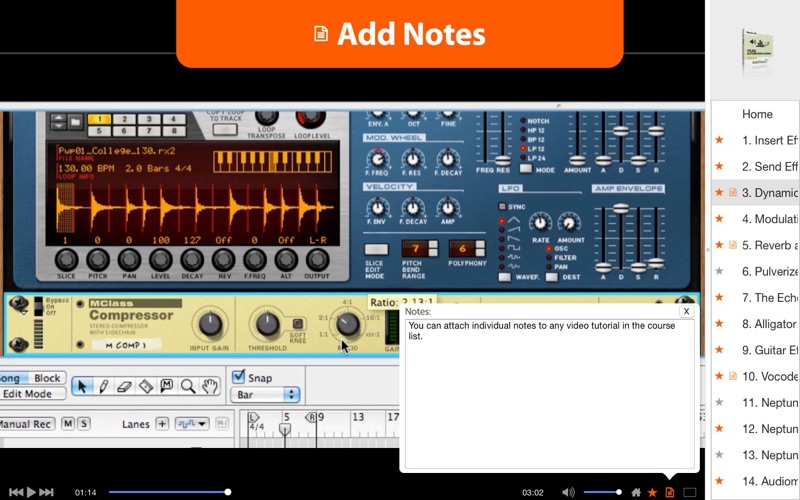Step the Pitch Bend Range value
This screenshot has width=800, height=500.
coord(433,248)
